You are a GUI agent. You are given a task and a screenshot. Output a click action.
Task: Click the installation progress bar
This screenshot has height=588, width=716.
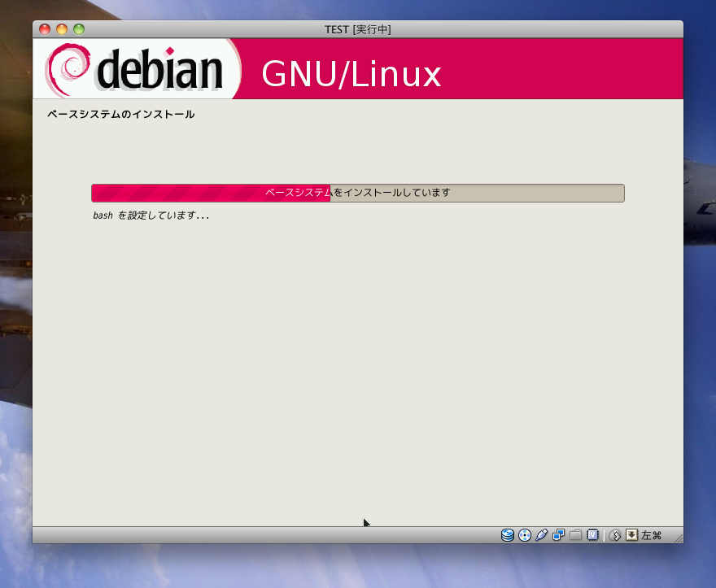pyautogui.click(x=358, y=193)
